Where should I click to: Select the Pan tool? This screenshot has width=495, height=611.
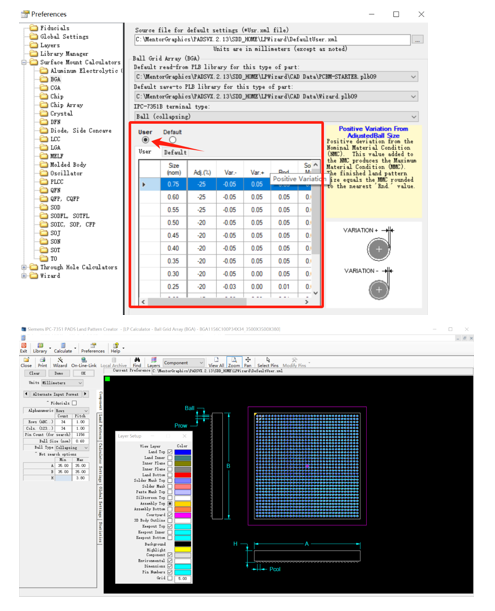coord(248,362)
